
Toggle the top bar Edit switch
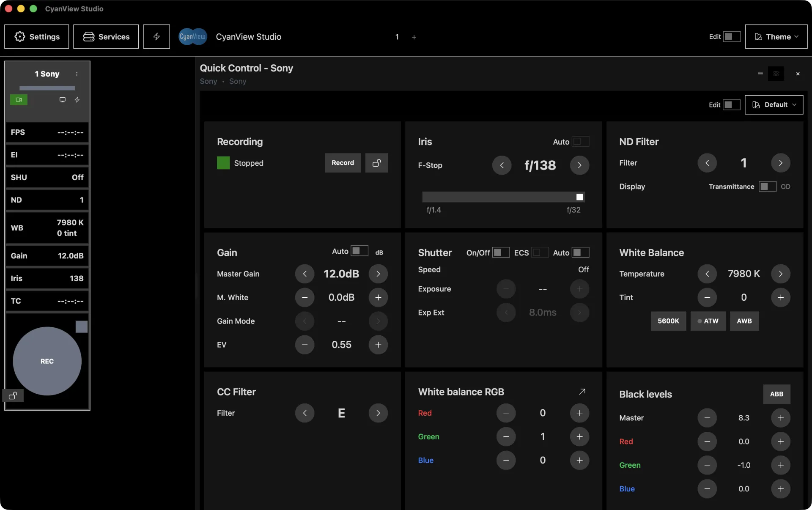[x=732, y=37]
